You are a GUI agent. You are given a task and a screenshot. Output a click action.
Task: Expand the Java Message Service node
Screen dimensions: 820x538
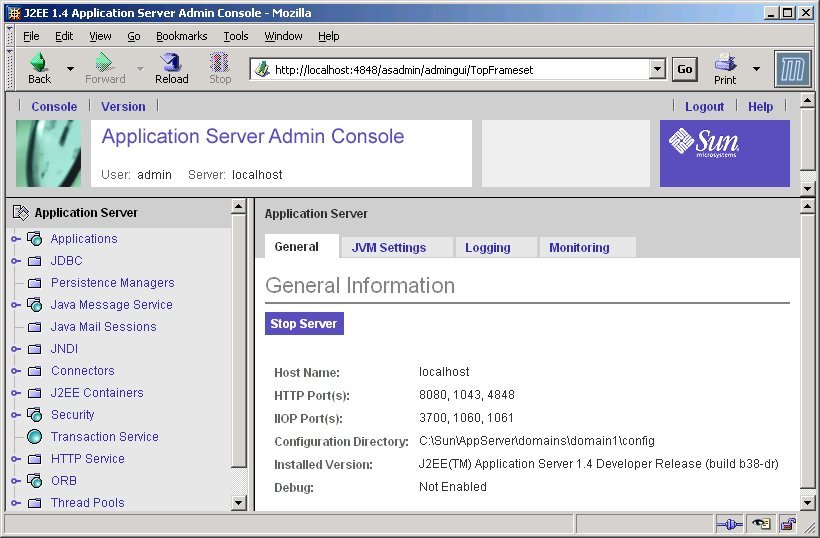click(x=16, y=305)
